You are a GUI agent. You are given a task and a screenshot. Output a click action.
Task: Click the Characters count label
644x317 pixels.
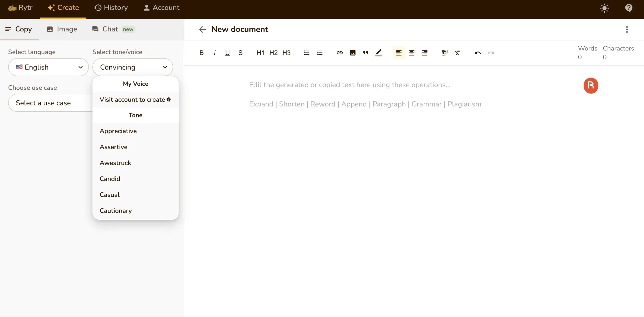pyautogui.click(x=618, y=48)
